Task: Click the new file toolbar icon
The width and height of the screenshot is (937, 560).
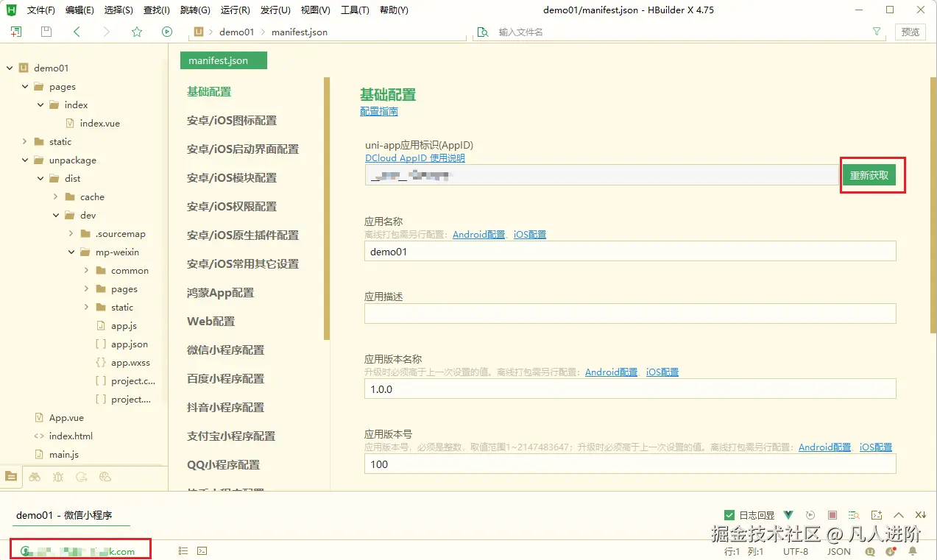Action: [16, 32]
